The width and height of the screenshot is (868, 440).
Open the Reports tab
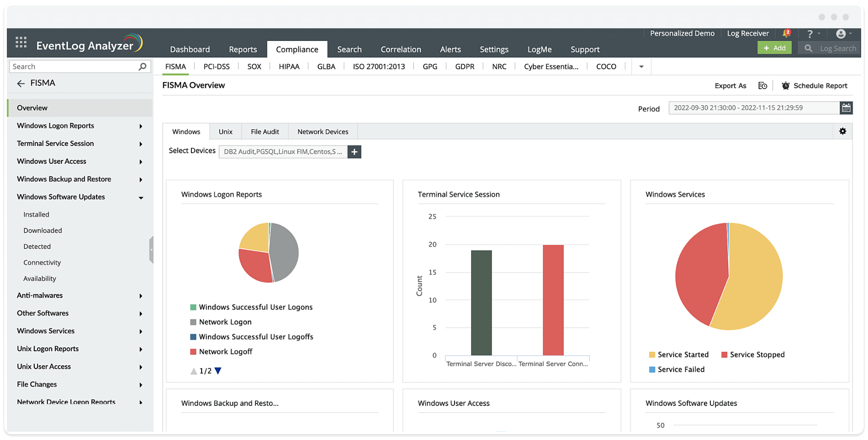tap(243, 49)
